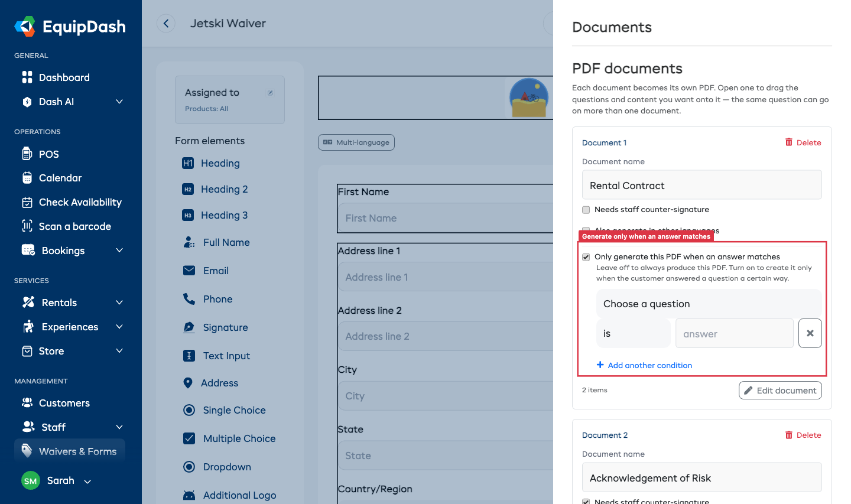Add the Email envelope element
Viewport: 851px width, 504px height.
tap(206, 271)
